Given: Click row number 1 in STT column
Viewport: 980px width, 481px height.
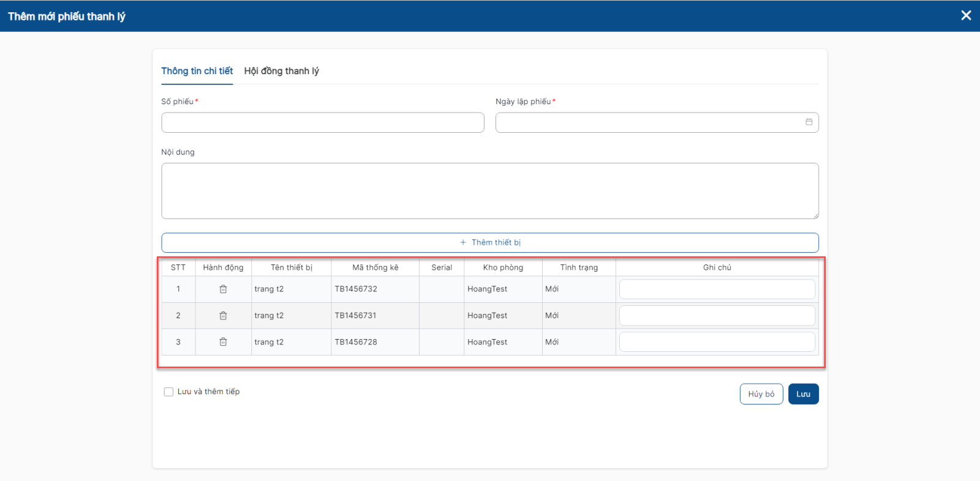Looking at the screenshot, I should (178, 289).
